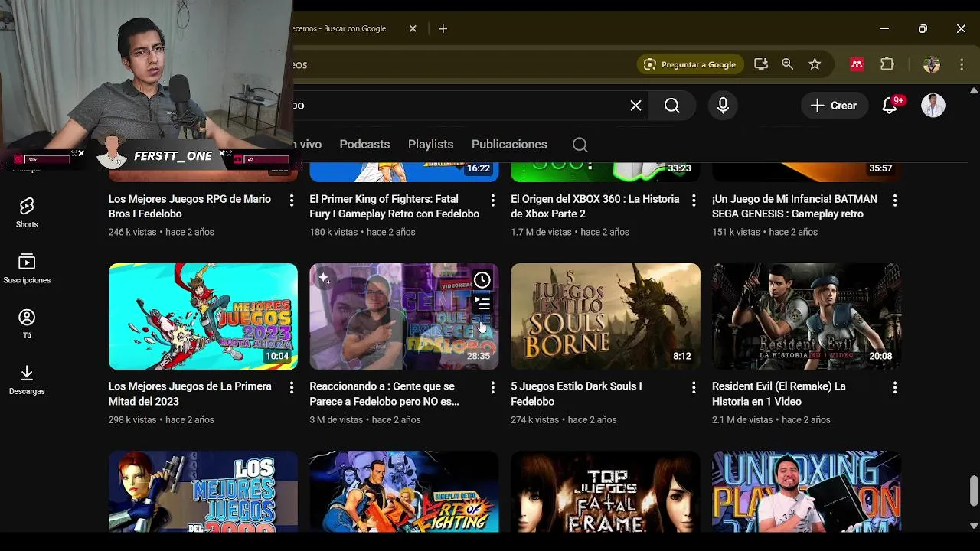The height and width of the screenshot is (551, 980).
Task: Open Resident Evil La Historia thumbnail
Action: pyautogui.click(x=806, y=317)
